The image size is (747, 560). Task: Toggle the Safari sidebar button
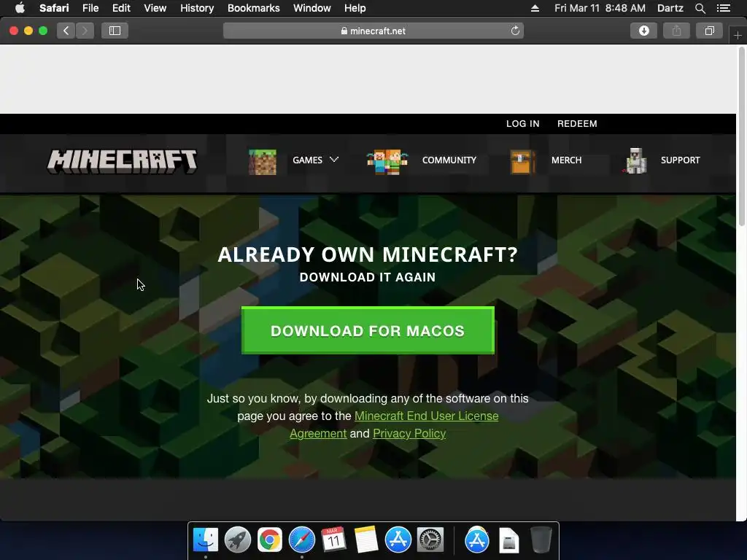(x=115, y=31)
